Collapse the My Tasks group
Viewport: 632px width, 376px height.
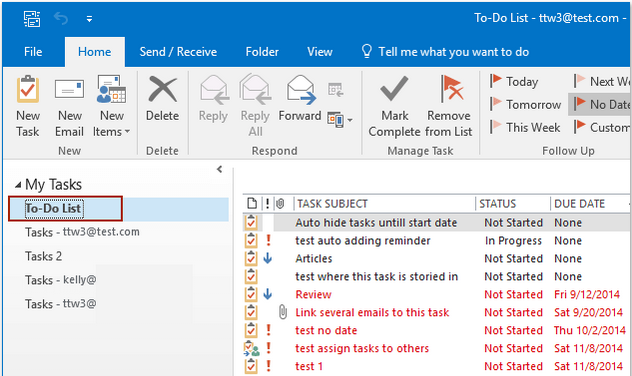(18, 185)
